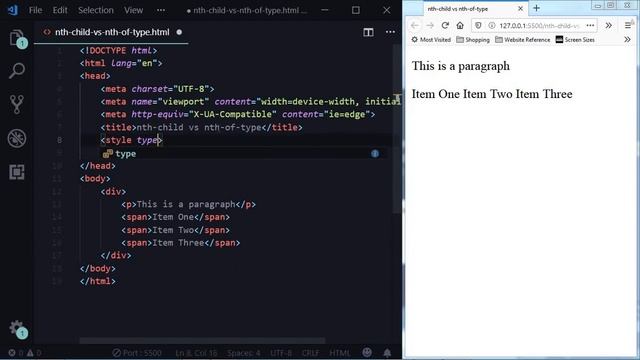640x360 pixels.
Task: Open the hidden menus ellipsis in title bar
Action: pyautogui.click(x=161, y=10)
